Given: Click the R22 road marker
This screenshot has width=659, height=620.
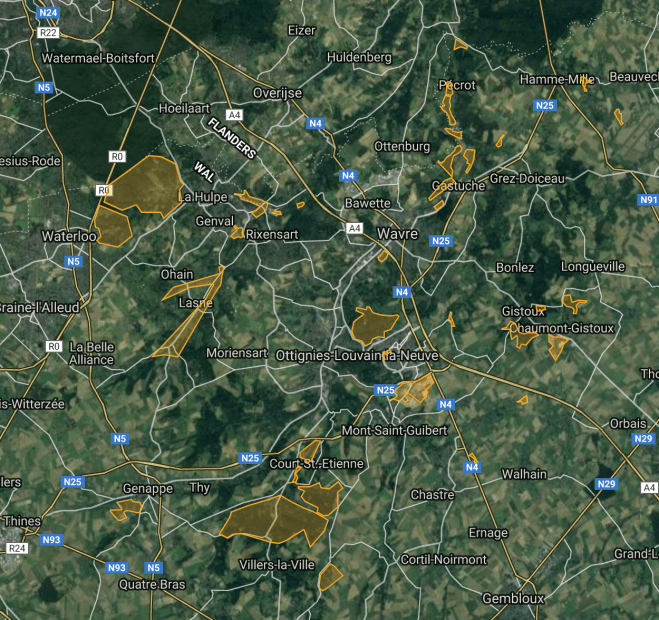Looking at the screenshot, I should pos(47,33).
